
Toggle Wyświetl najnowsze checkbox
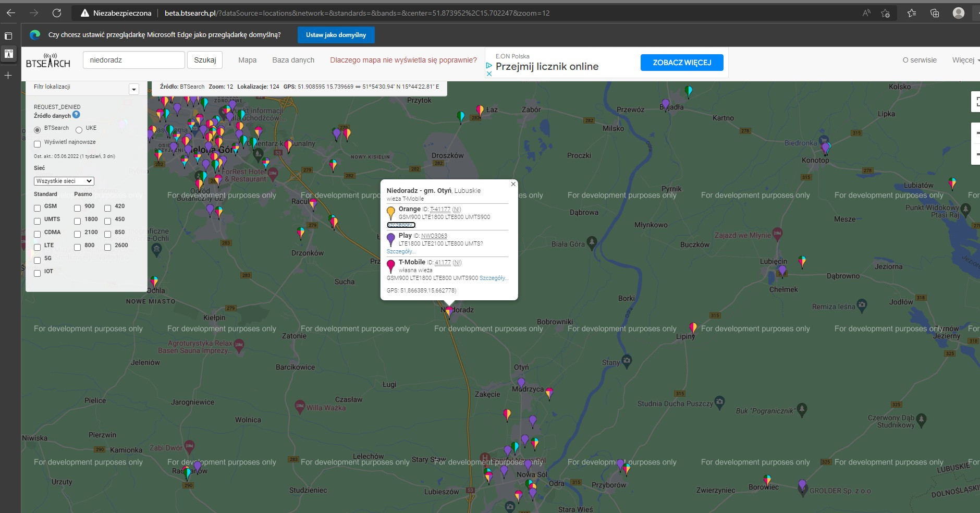pyautogui.click(x=37, y=143)
